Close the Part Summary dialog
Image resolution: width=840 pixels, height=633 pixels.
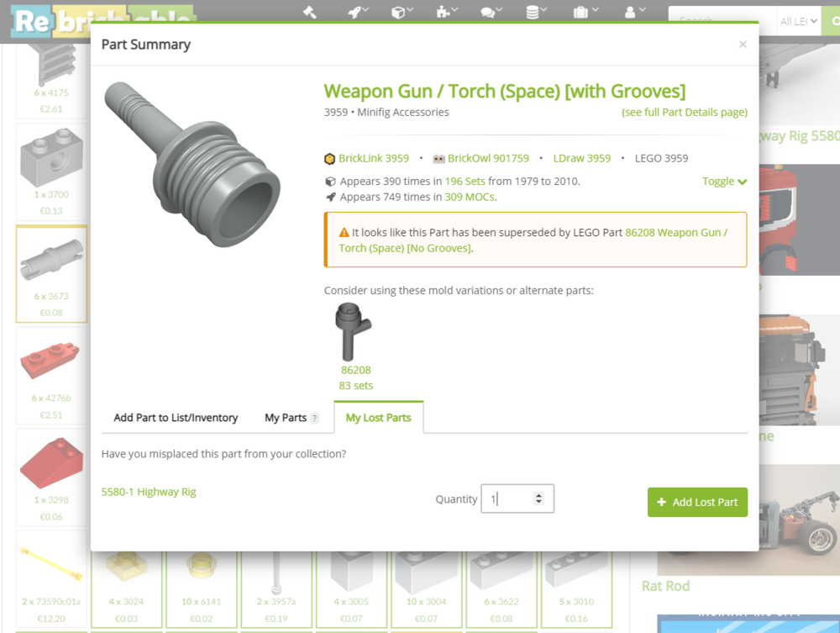click(743, 45)
